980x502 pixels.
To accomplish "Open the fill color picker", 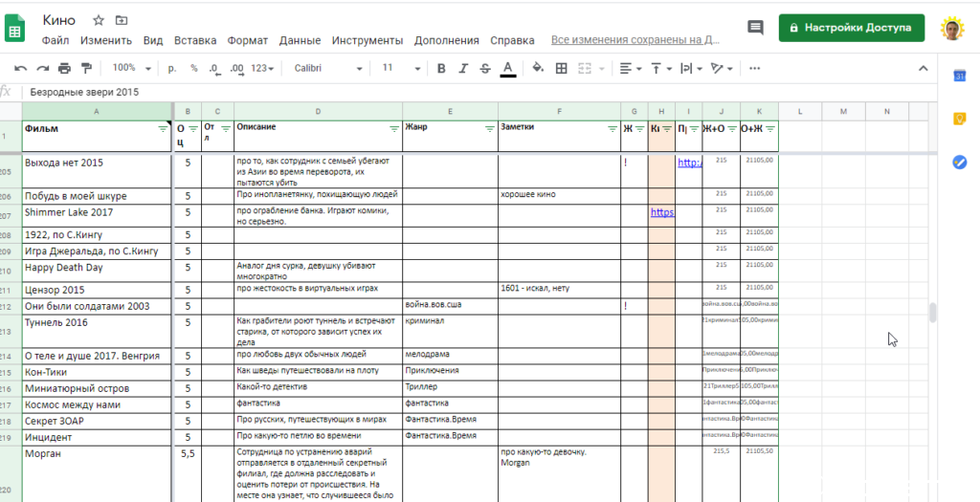I will tap(538, 69).
